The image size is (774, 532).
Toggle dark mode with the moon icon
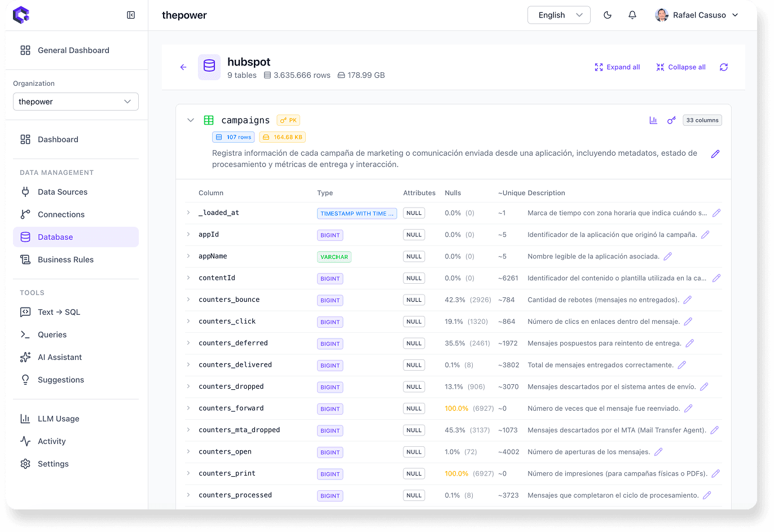pyautogui.click(x=608, y=15)
